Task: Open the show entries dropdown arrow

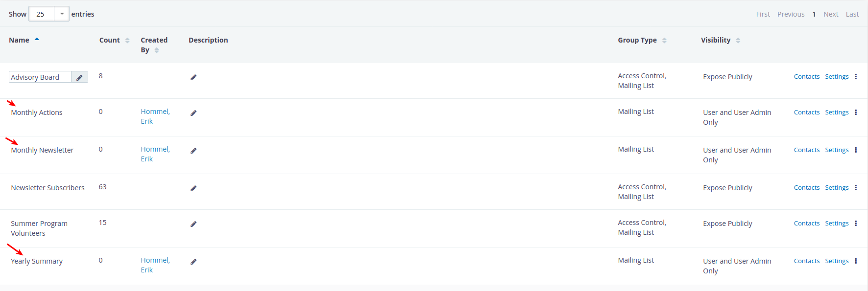Action: 62,14
